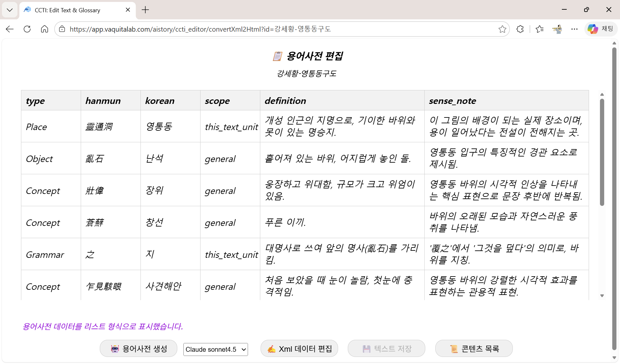Open browser settings and more menu

[x=574, y=29]
